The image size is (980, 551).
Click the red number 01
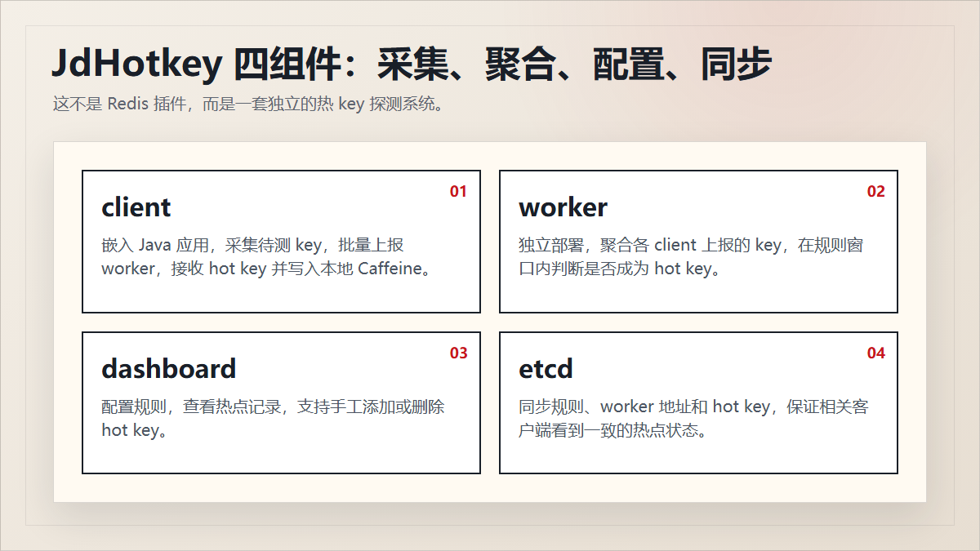458,192
